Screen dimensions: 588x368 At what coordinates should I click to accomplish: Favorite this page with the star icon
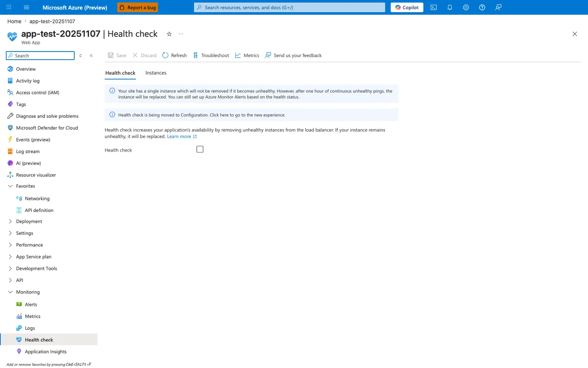click(169, 34)
